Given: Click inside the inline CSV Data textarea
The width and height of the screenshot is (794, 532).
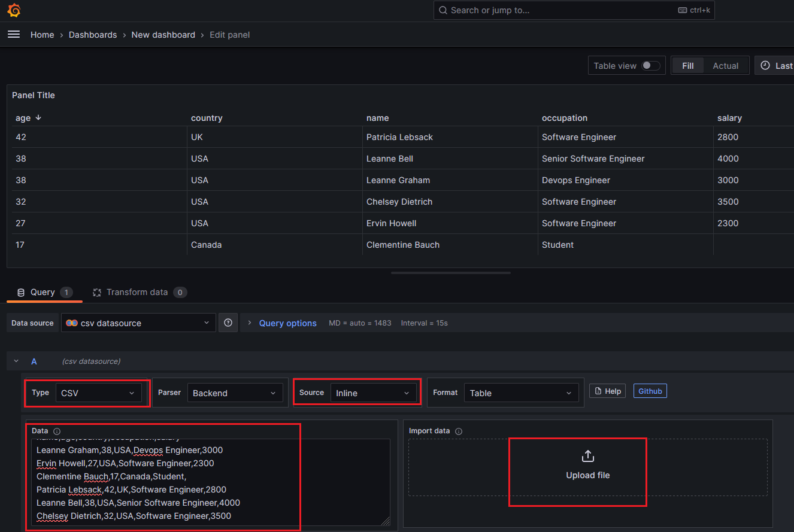Looking at the screenshot, I should [211, 482].
